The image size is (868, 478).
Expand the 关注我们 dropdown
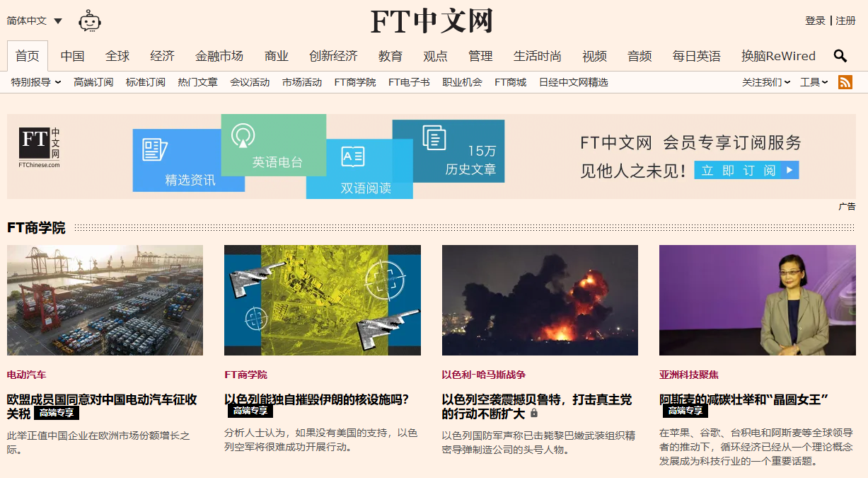pos(766,82)
